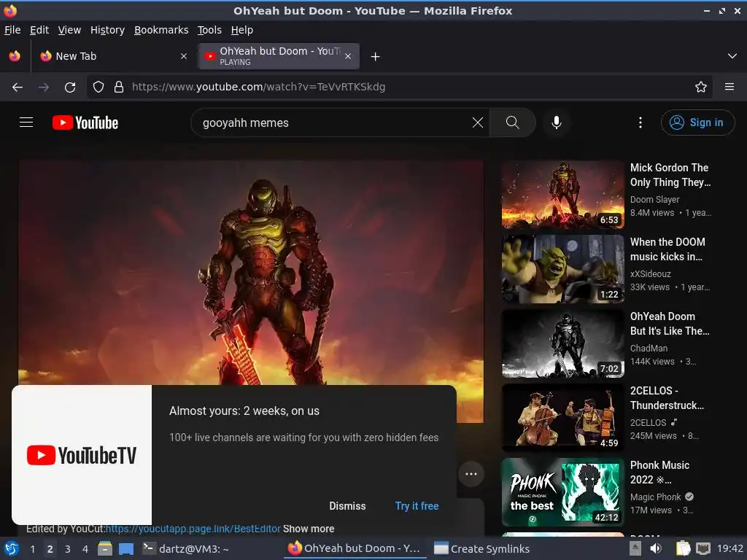Open the volume speaker tray icon
This screenshot has height=560, width=747.
656,548
